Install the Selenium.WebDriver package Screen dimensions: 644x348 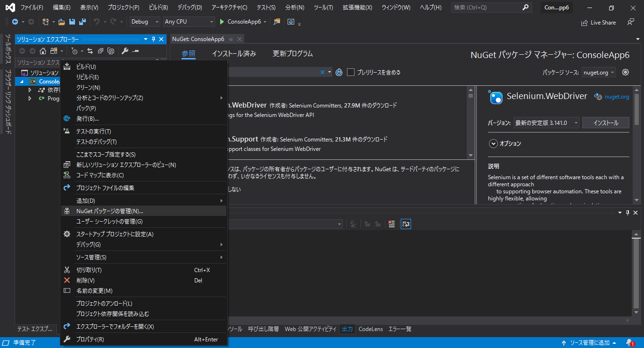(606, 123)
